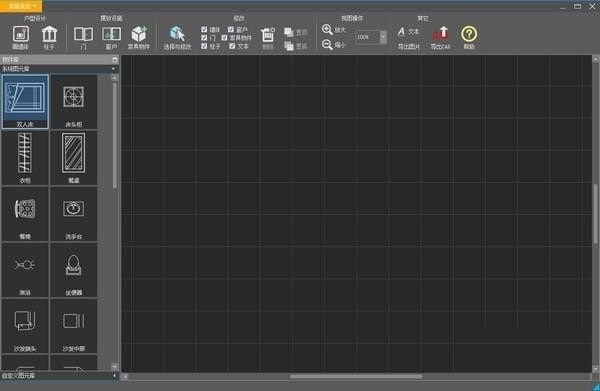Select the draw wall tool icon
600x391 pixels.
pos(21,34)
